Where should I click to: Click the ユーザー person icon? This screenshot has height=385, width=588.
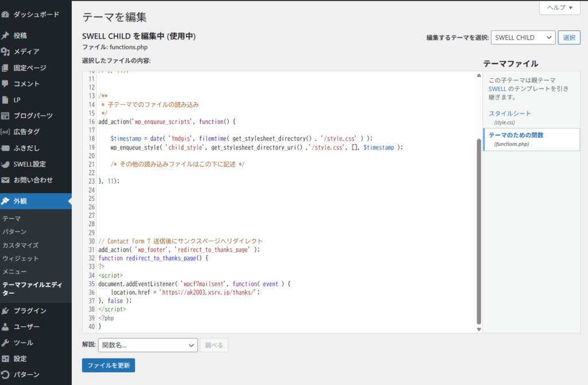coord(6,327)
